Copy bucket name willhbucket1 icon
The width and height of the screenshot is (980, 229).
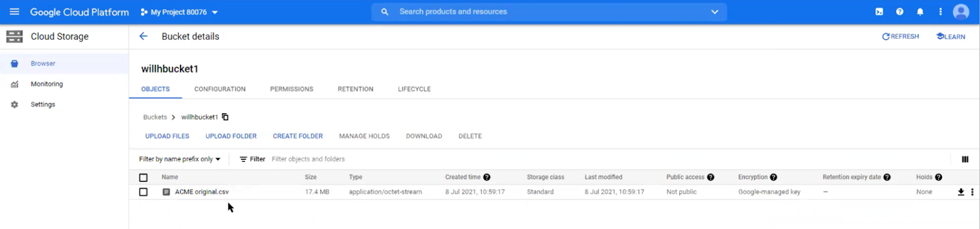pos(225,117)
